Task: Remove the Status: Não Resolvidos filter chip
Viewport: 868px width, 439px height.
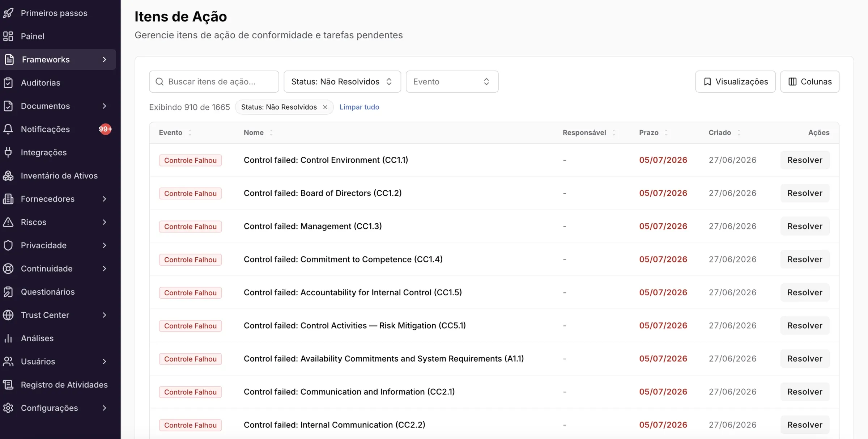Action: tap(325, 107)
